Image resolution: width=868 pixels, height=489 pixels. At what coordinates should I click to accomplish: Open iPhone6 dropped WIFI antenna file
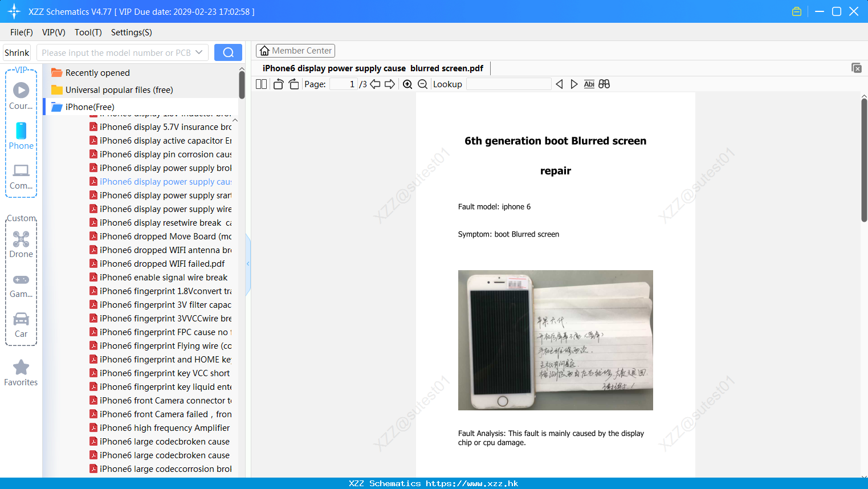161,250
